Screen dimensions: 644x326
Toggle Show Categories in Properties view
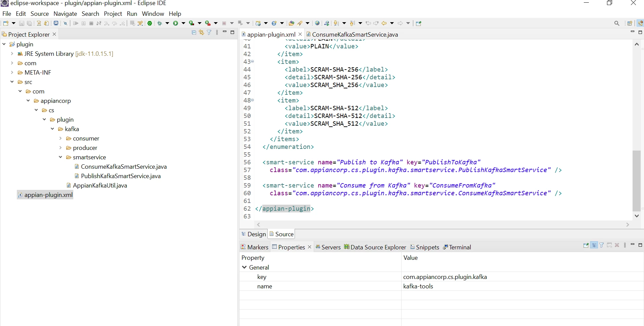594,245
